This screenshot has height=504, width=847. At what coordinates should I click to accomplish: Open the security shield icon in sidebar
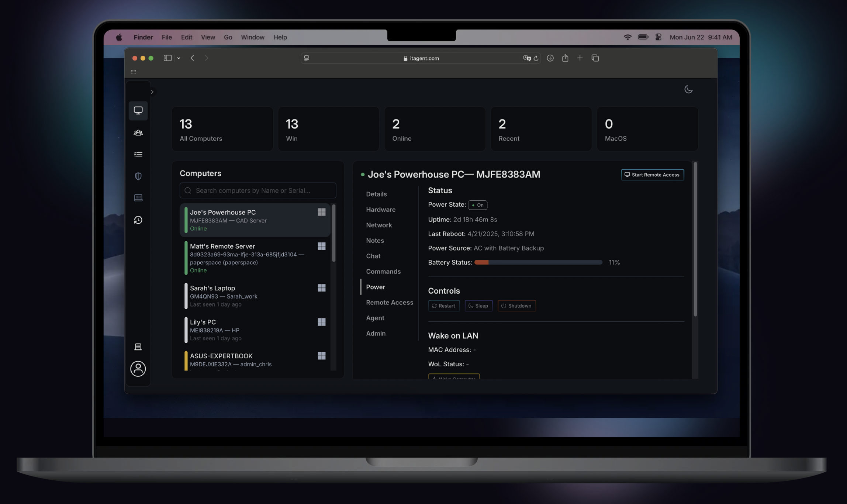click(138, 176)
